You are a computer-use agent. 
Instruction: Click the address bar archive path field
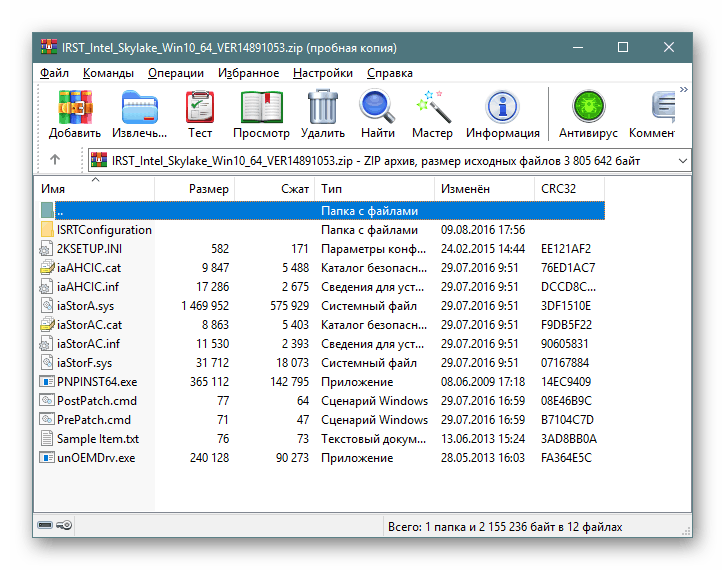pos(389,161)
